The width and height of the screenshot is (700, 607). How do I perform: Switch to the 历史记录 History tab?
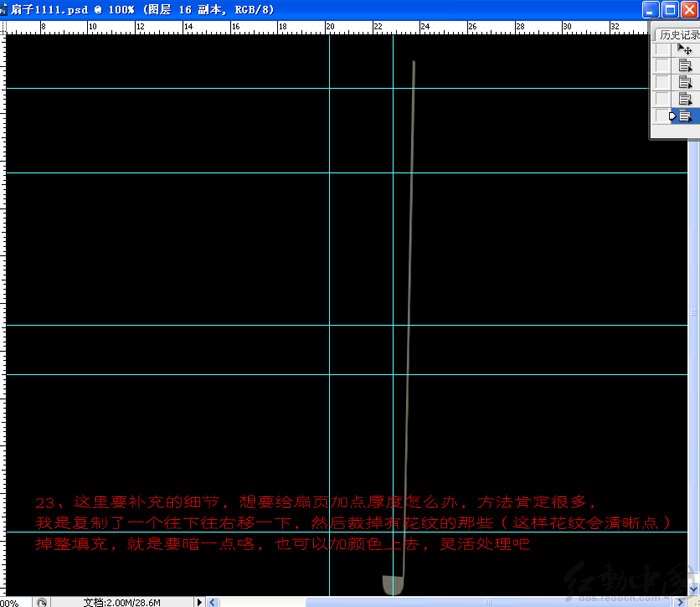click(x=679, y=34)
